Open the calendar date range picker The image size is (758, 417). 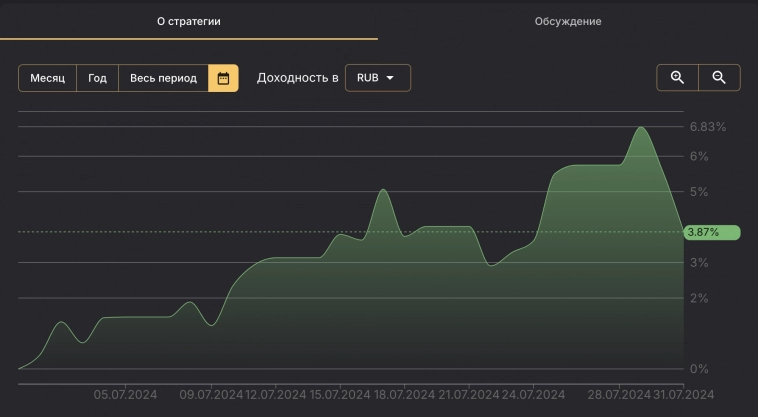coord(223,78)
